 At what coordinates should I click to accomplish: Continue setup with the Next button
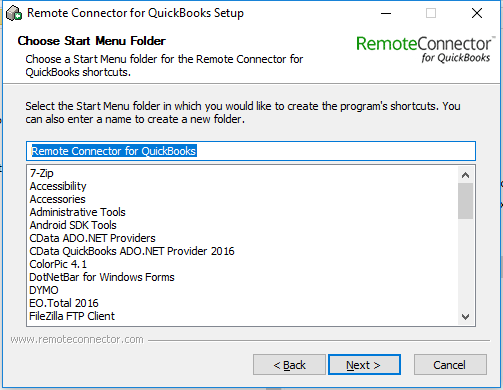[x=364, y=365]
